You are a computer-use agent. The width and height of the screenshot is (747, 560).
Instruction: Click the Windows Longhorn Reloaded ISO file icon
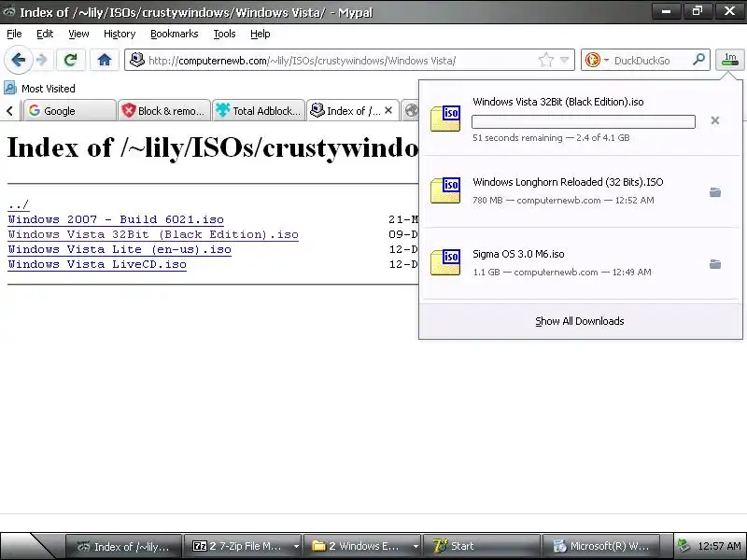[445, 190]
